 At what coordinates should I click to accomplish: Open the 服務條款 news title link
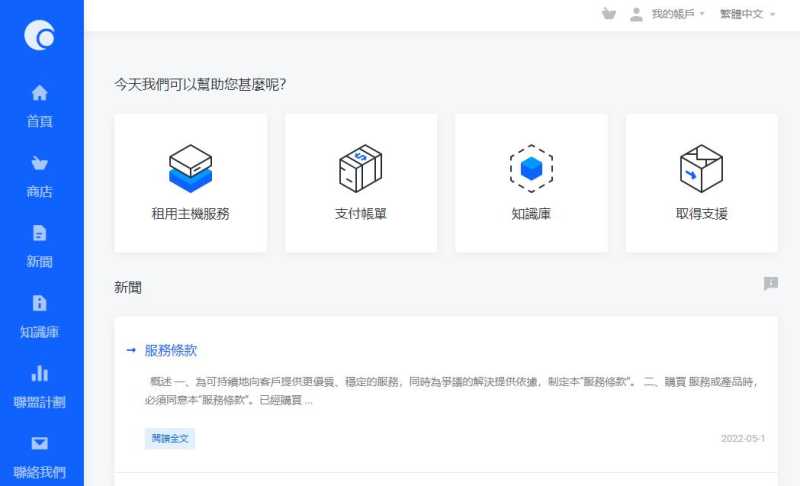click(x=170, y=350)
